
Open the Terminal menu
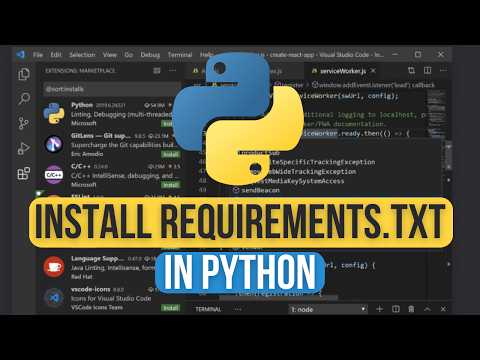(x=180, y=55)
